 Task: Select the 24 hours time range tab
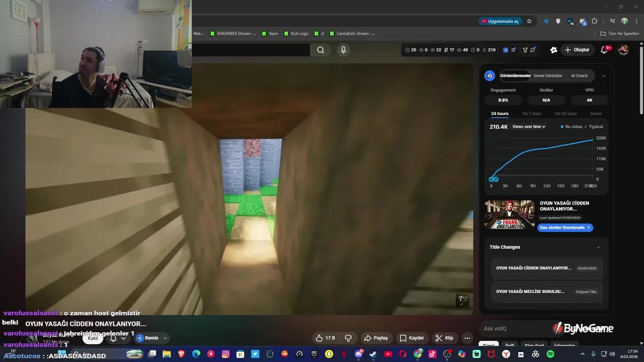pos(500,114)
